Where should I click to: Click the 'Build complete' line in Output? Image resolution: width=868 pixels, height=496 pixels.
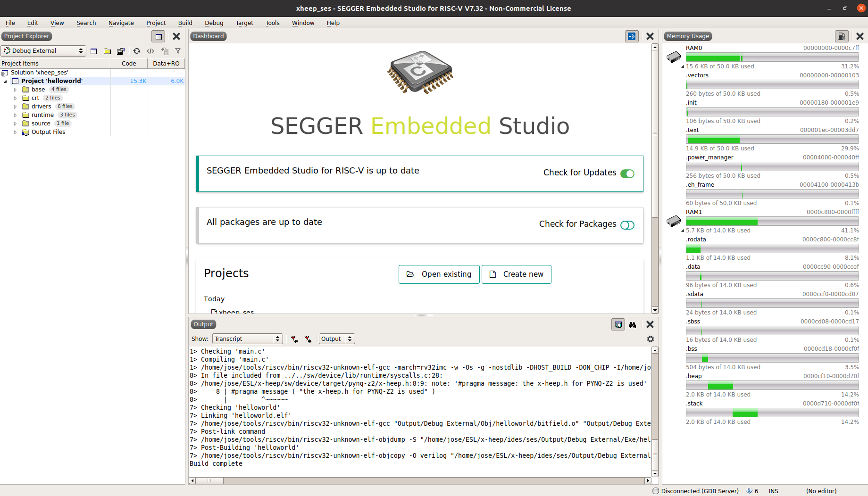tap(216, 464)
